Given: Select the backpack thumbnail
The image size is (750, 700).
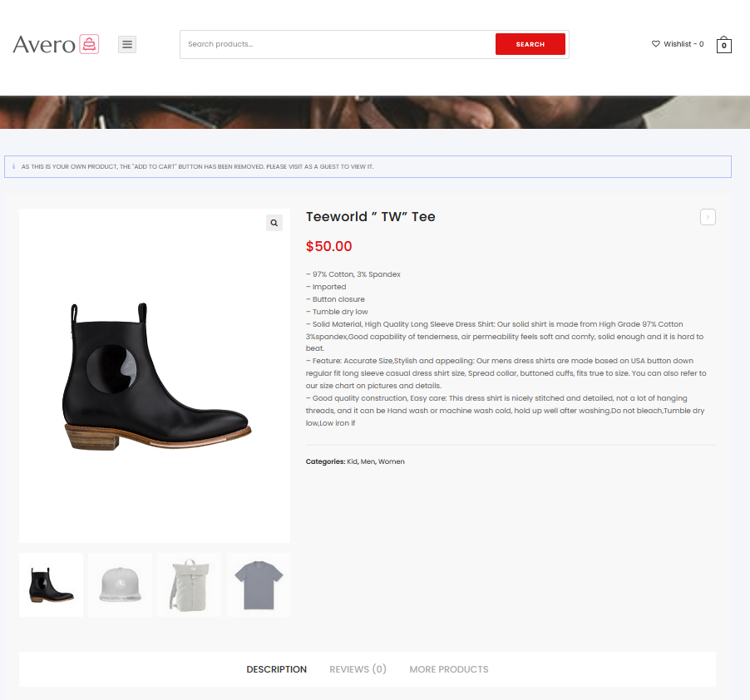Looking at the screenshot, I should point(190,584).
